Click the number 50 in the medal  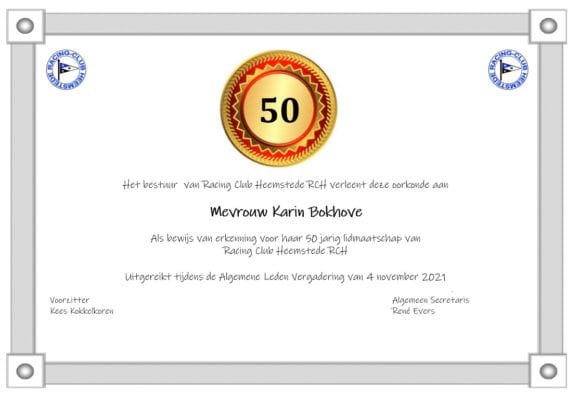280,110
